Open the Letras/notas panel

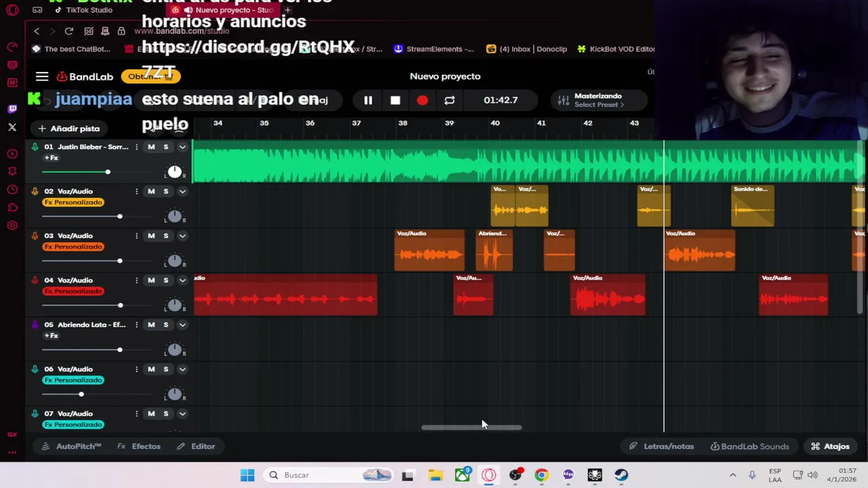[661, 447]
